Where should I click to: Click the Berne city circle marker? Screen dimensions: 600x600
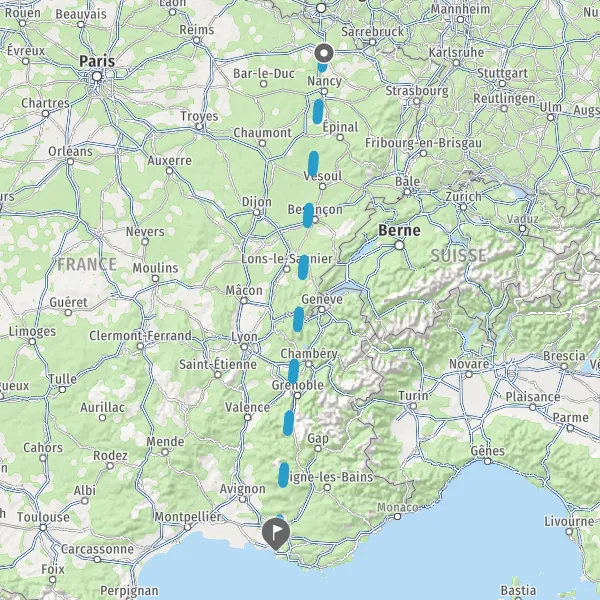pyautogui.click(x=399, y=245)
